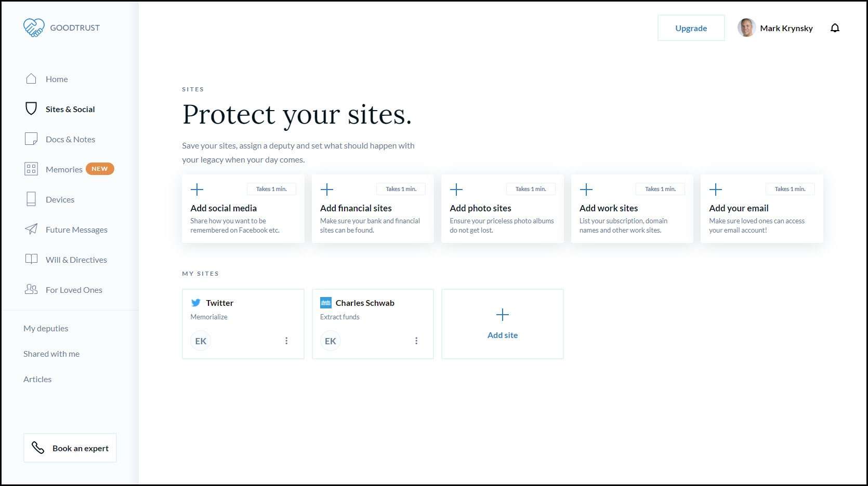Click the Add photo sites title
This screenshot has width=868, height=486.
[481, 208]
